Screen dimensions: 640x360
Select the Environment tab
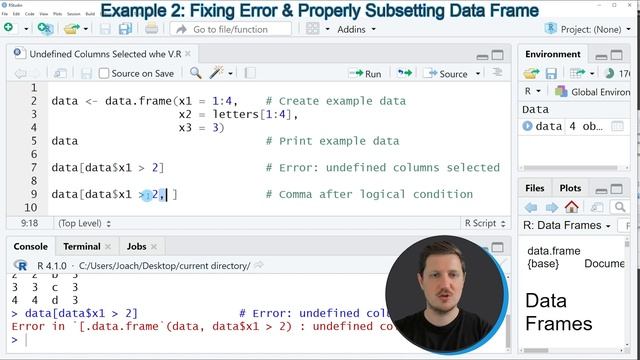click(x=553, y=54)
